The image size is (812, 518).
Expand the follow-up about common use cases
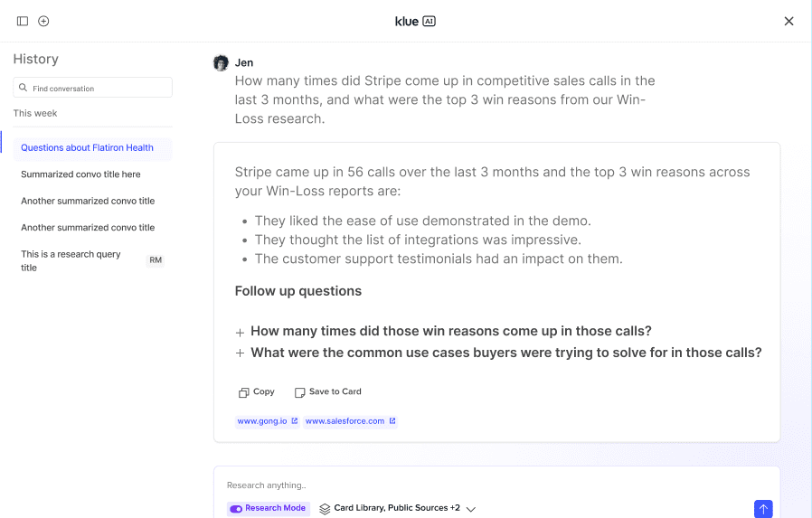[x=240, y=353]
